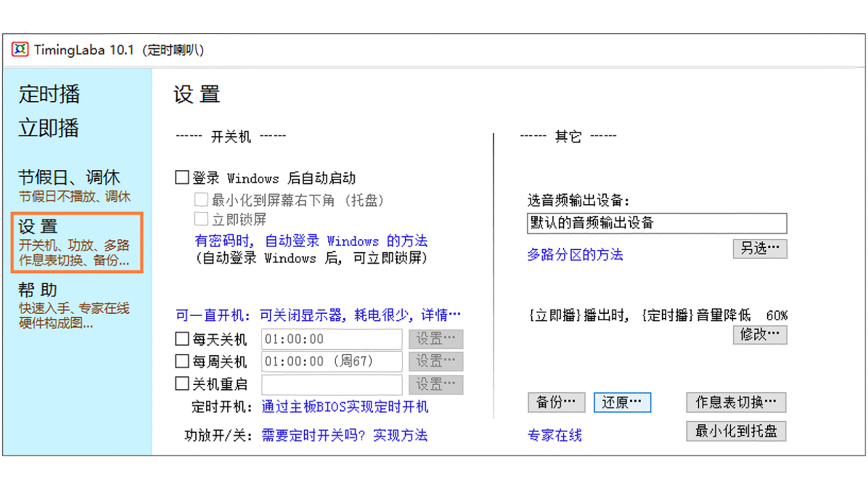Check the 每周关机 weekly shutdown
The height and width of the screenshot is (488, 868).
pyautogui.click(x=182, y=361)
